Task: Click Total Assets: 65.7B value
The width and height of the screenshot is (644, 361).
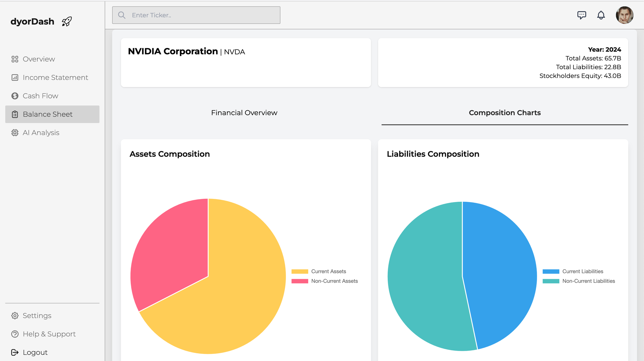Action: coord(593,58)
